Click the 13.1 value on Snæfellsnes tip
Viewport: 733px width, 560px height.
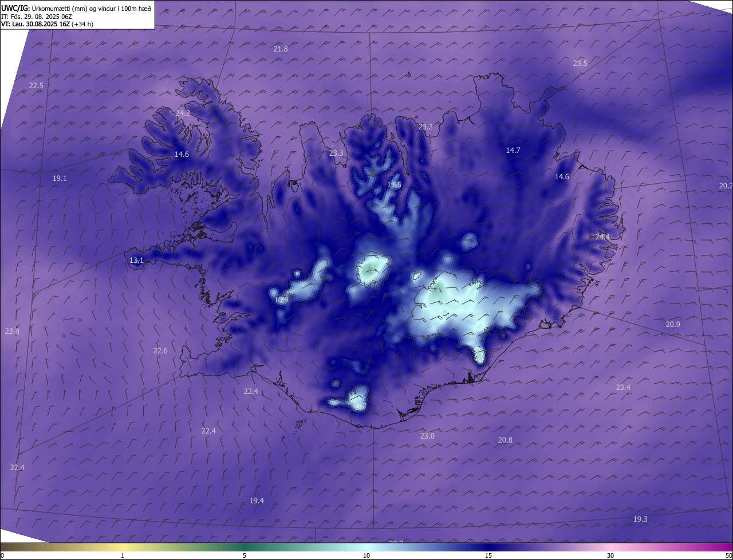click(x=136, y=261)
